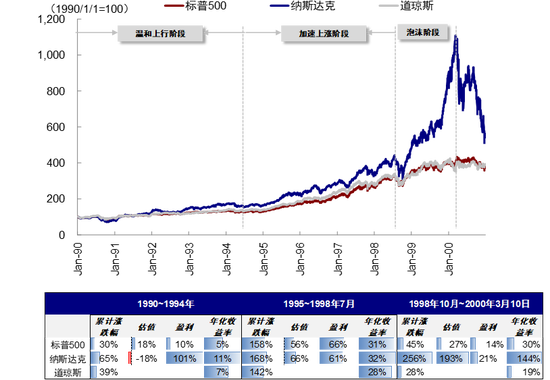Select the 道琼斯 legend label above chart
The image size is (550, 380).
click(417, 6)
